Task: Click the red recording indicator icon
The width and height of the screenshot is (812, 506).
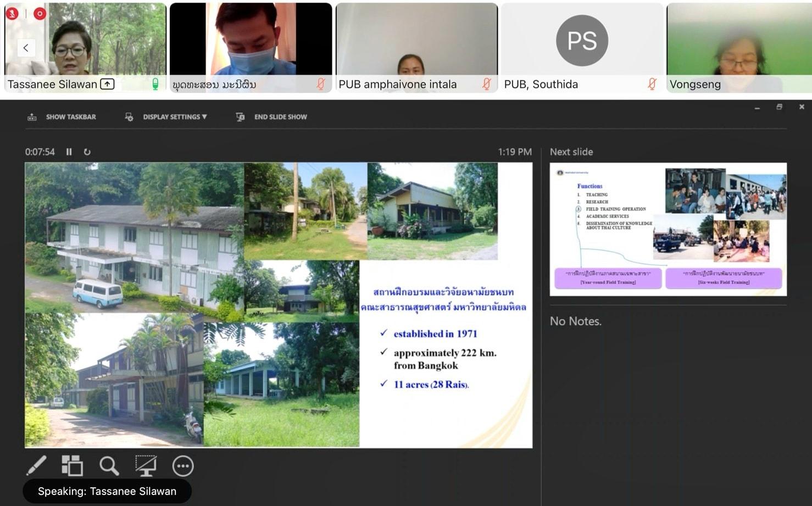Action: pos(40,14)
